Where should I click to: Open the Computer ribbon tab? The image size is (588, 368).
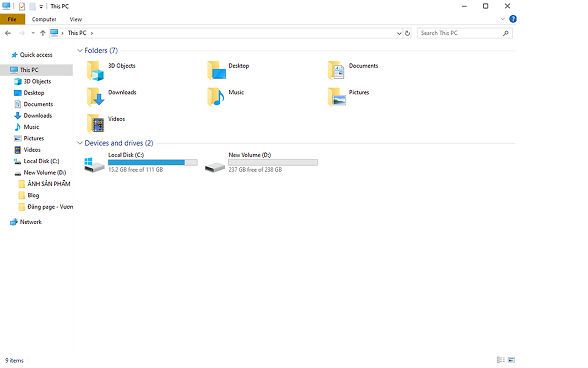click(44, 19)
